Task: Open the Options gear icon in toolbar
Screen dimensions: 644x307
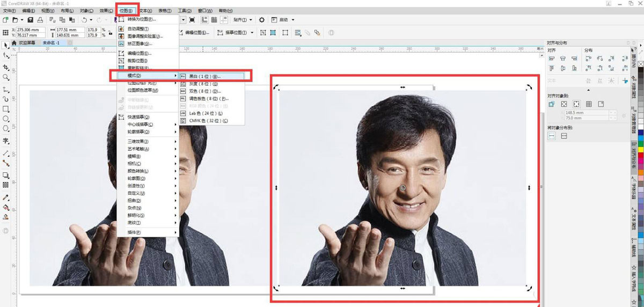Action: pos(262,20)
